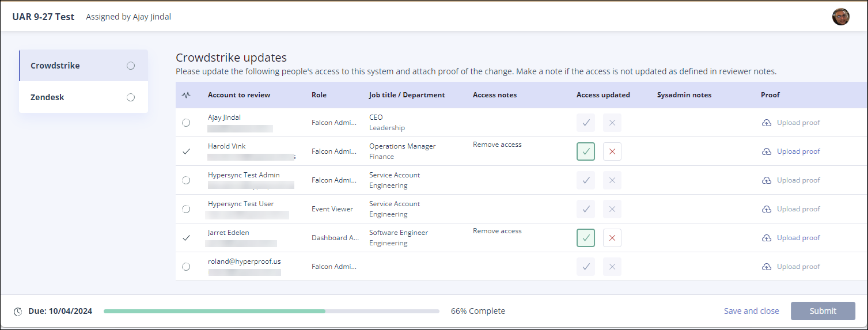The width and height of the screenshot is (868, 330).
Task: Click status circle for Hypersync Test User
Action: 186,209
